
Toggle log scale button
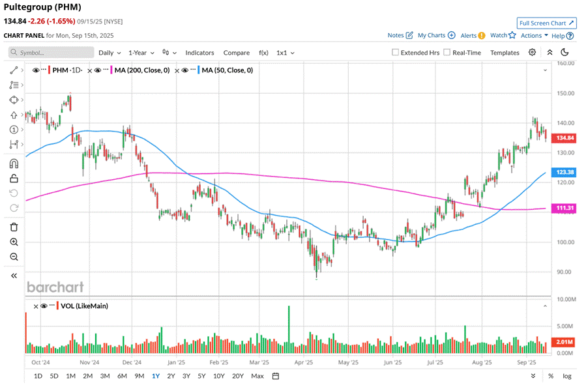click(x=566, y=376)
